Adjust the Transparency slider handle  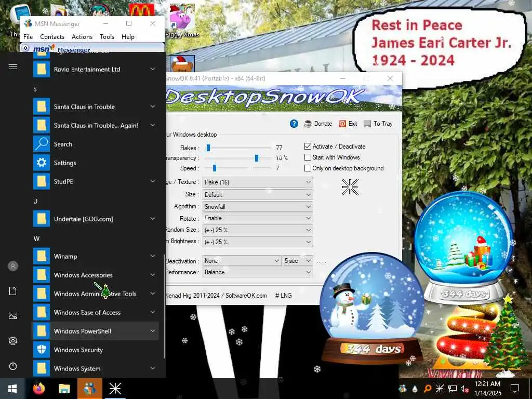coord(257,158)
